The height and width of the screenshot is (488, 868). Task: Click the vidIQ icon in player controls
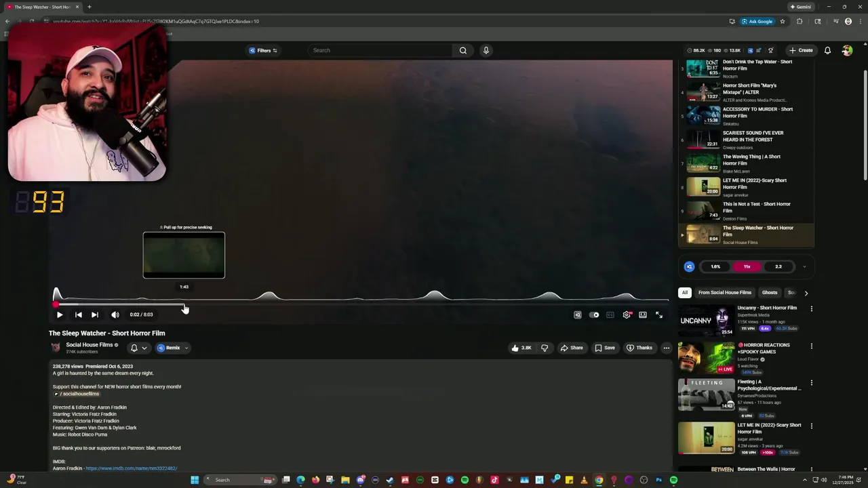(x=578, y=314)
